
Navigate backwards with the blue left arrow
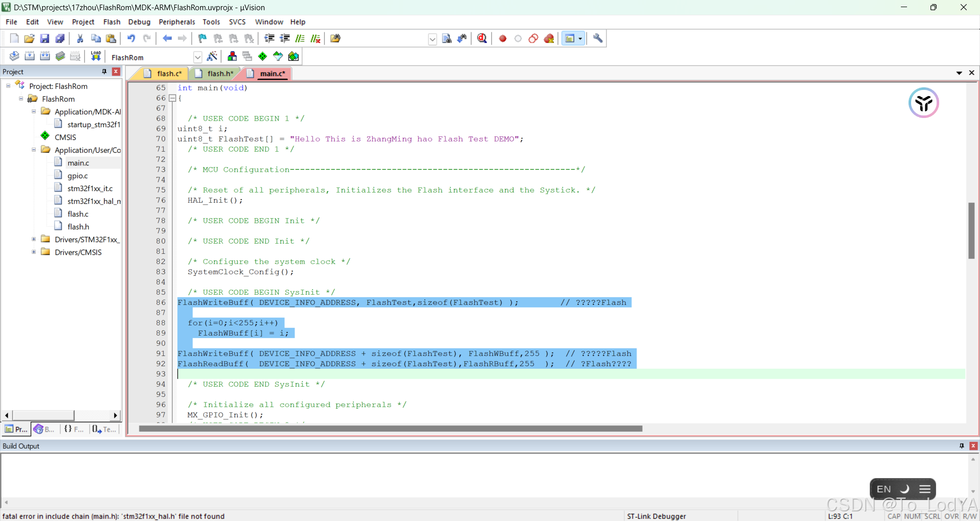pyautogui.click(x=167, y=38)
